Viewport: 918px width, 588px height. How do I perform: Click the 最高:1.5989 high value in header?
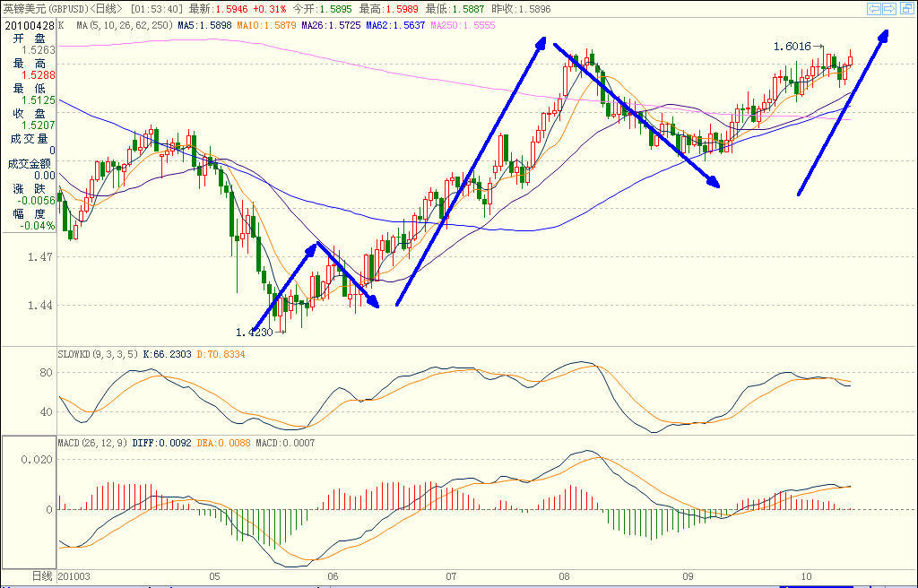coord(388,9)
